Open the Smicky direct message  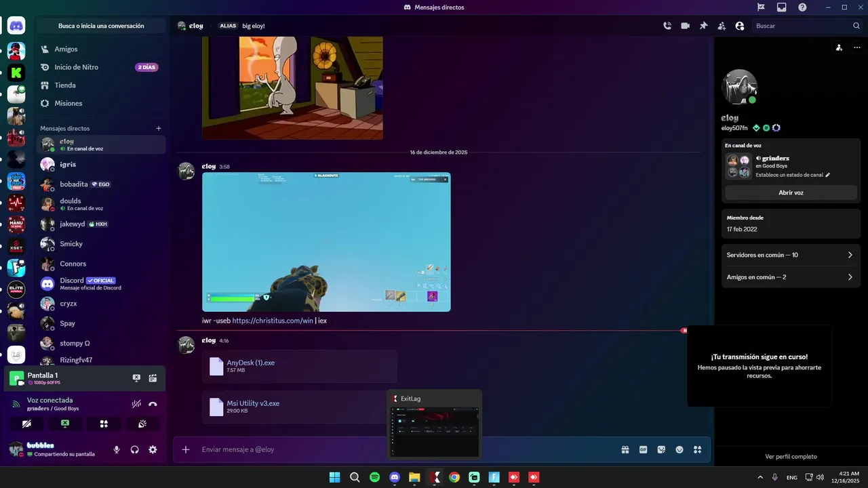coord(100,244)
